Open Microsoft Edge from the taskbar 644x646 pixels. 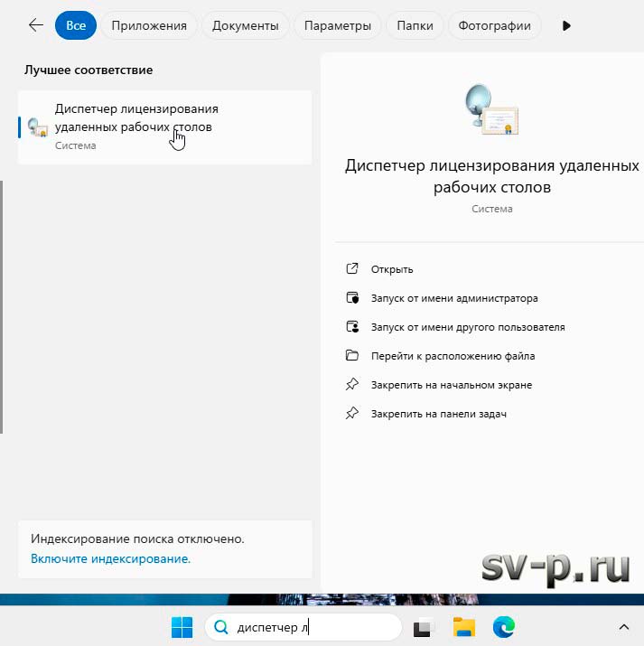504,627
